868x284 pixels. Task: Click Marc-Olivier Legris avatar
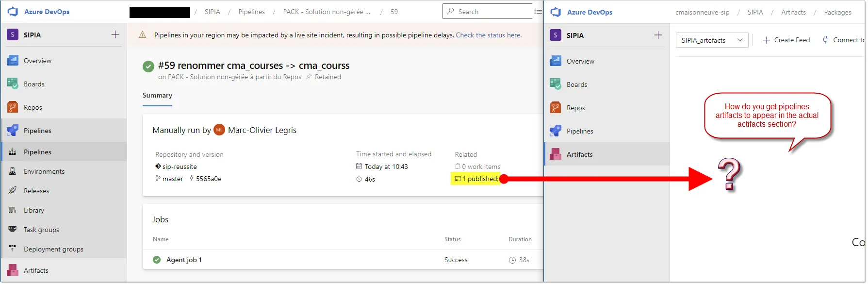(x=219, y=130)
